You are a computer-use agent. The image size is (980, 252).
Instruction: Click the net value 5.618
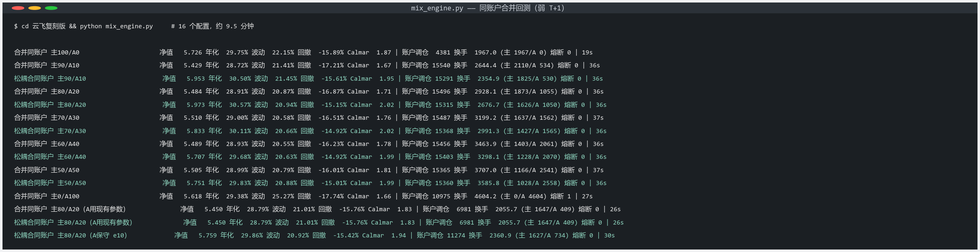coord(193,196)
